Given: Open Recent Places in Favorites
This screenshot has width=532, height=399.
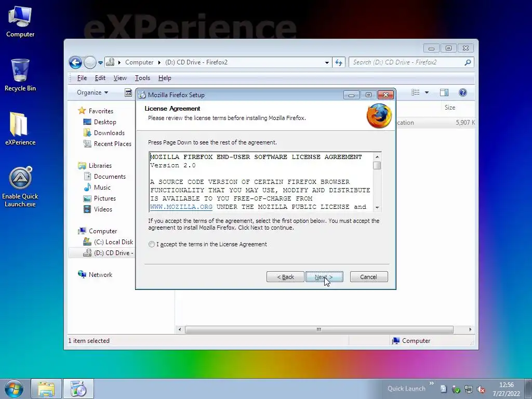Looking at the screenshot, I should (x=112, y=144).
